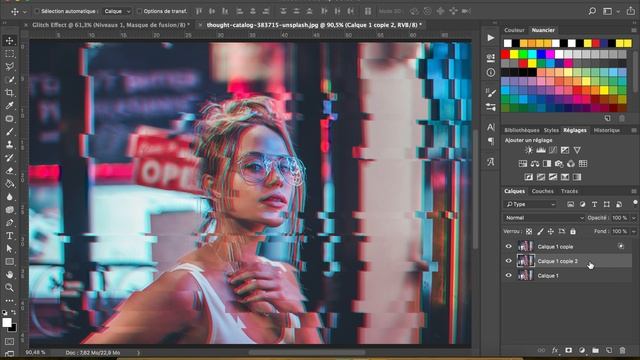Switch to the Tracés tab
The image size is (640, 360).
pyautogui.click(x=569, y=191)
